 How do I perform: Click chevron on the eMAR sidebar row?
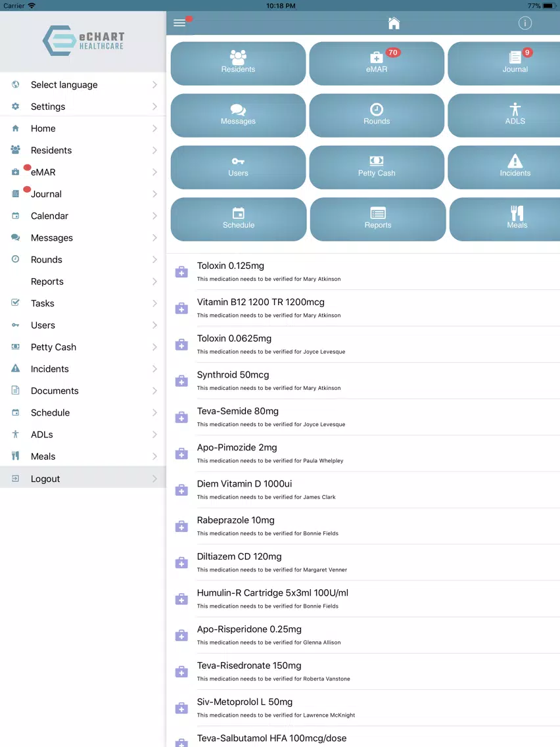coord(154,172)
